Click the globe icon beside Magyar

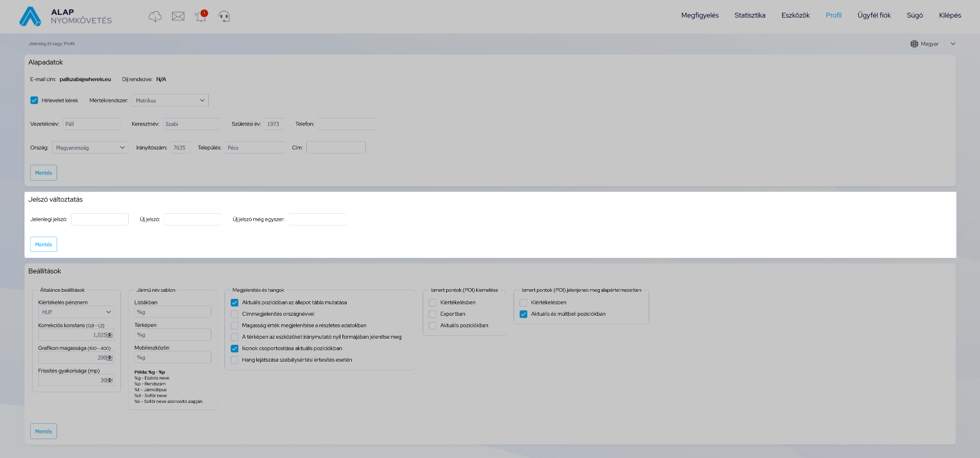point(914,44)
